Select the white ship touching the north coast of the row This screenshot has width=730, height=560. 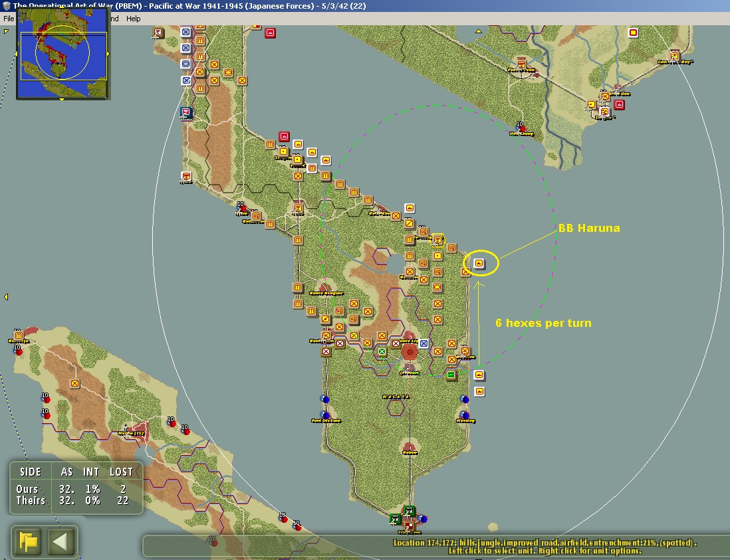pyautogui.click(x=325, y=161)
